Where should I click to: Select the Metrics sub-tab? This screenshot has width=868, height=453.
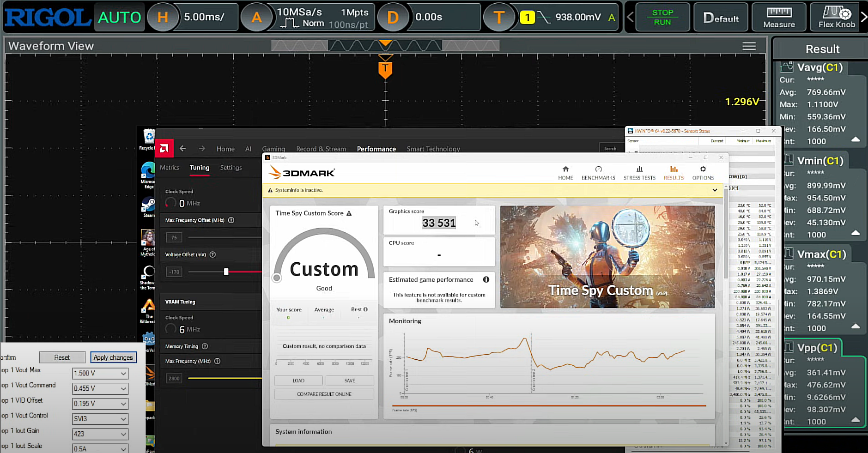(x=170, y=168)
